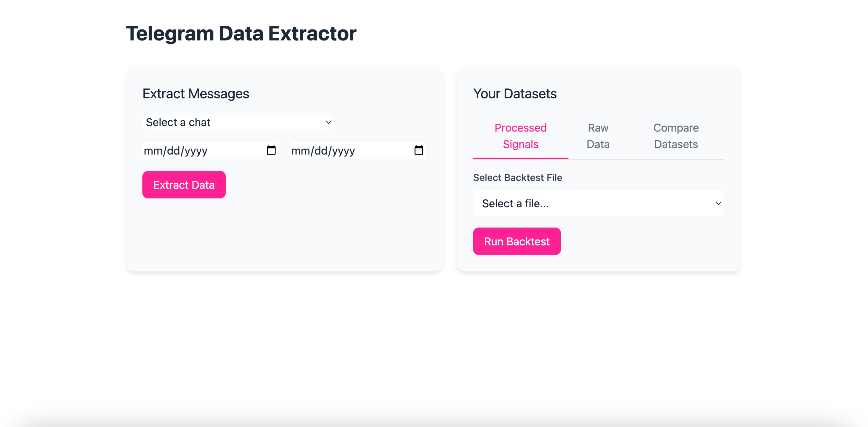This screenshot has height=427, width=868.
Task: Select the day segment of the start date
Action: (x=173, y=151)
